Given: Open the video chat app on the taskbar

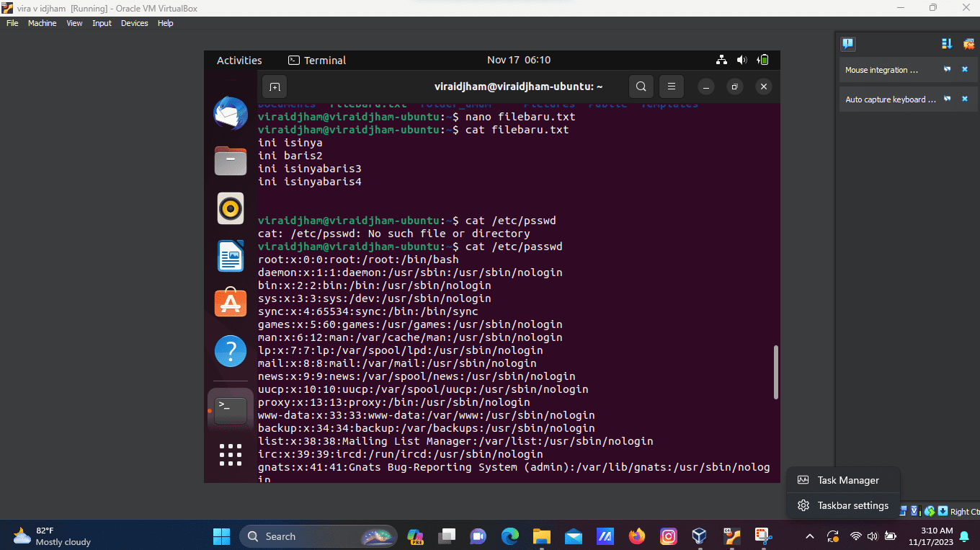Looking at the screenshot, I should click(x=478, y=536).
